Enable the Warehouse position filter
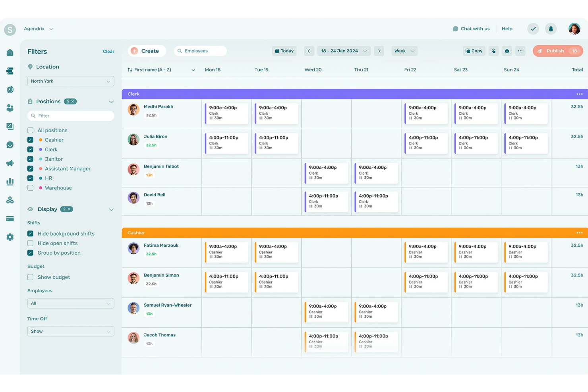 (30, 187)
